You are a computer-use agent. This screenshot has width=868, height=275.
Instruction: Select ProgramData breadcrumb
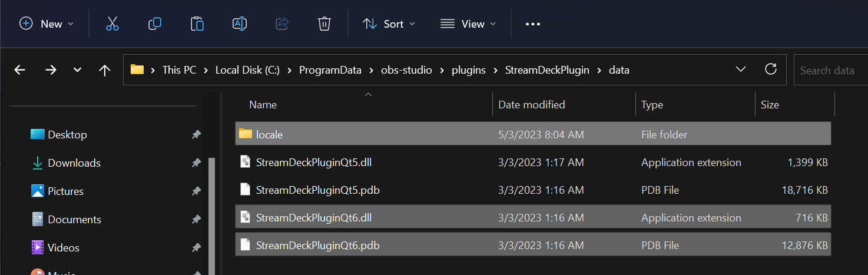(331, 70)
